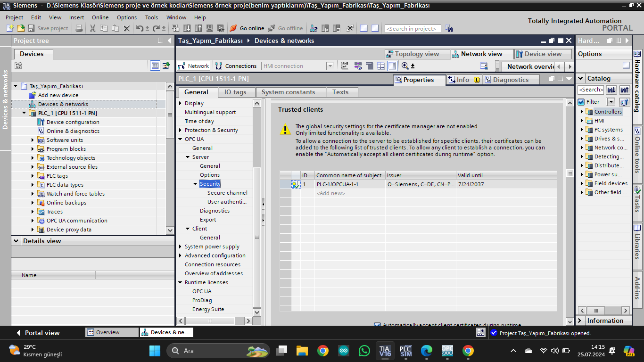Toggle the Network mode button
Image resolution: width=644 pixels, height=362 pixels.
pos(193,66)
